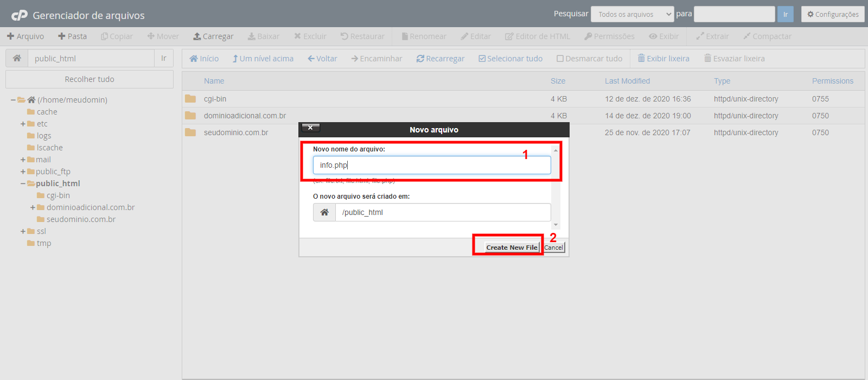
Task: Select cgi-bin under public_html in tree
Action: (x=58, y=195)
